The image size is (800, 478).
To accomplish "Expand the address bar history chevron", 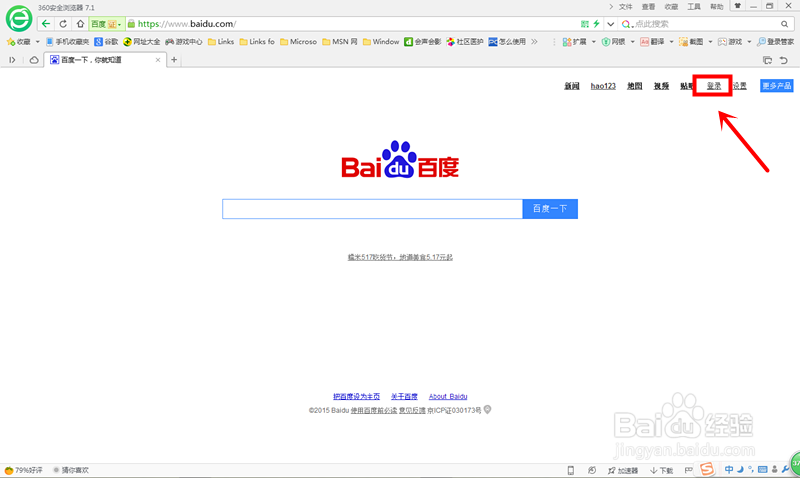I will point(610,24).
